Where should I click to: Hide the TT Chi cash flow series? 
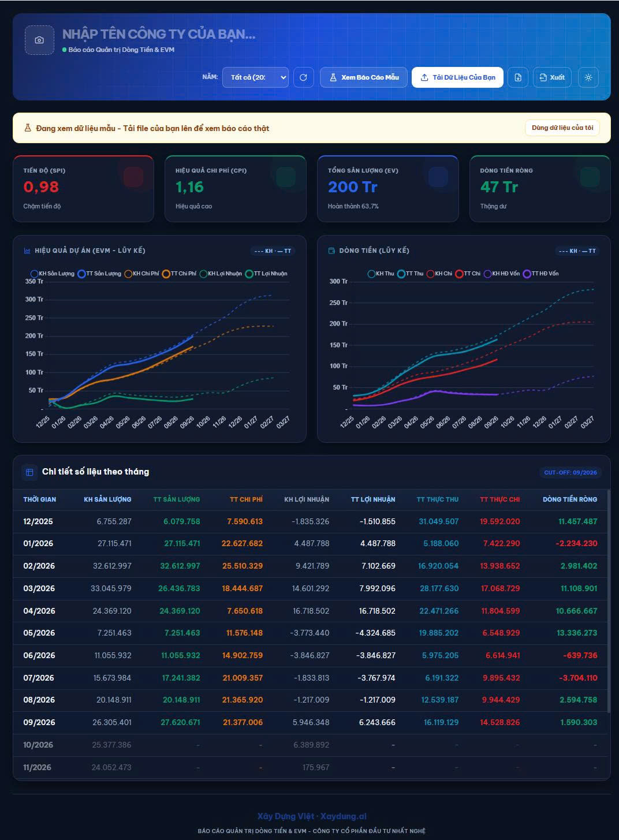point(468,274)
